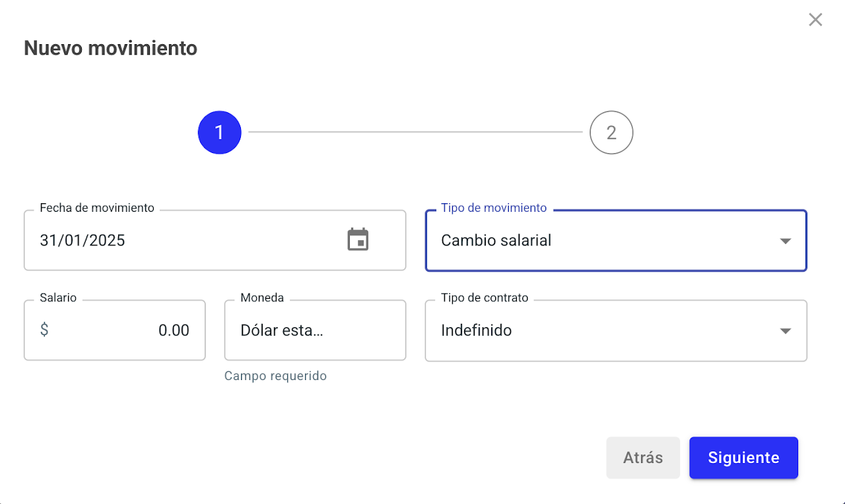Close the Nuevo movimiento dialog
This screenshot has height=504, width=845.
pos(815,20)
